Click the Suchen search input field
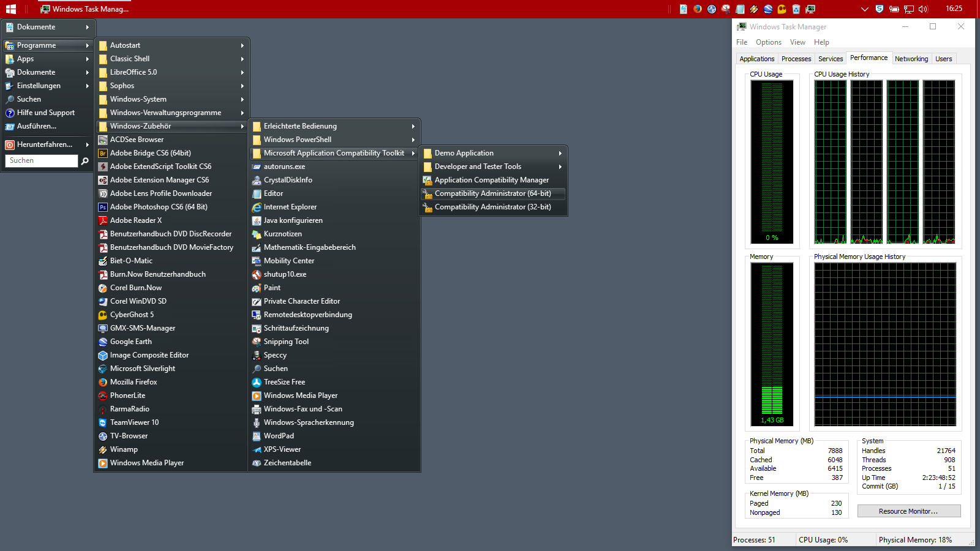980x551 pixels. [x=42, y=160]
